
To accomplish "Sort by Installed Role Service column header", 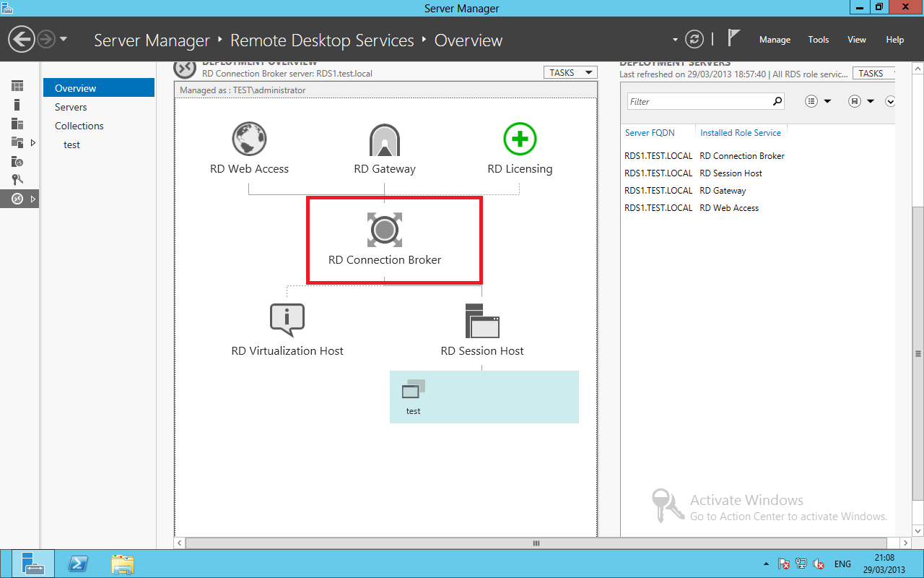I will 741,133.
